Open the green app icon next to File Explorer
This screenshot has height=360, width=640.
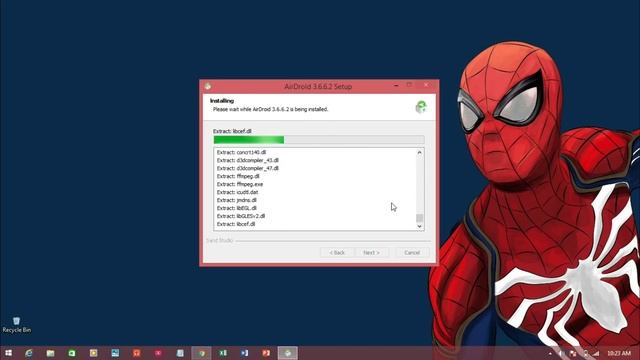pos(72,353)
